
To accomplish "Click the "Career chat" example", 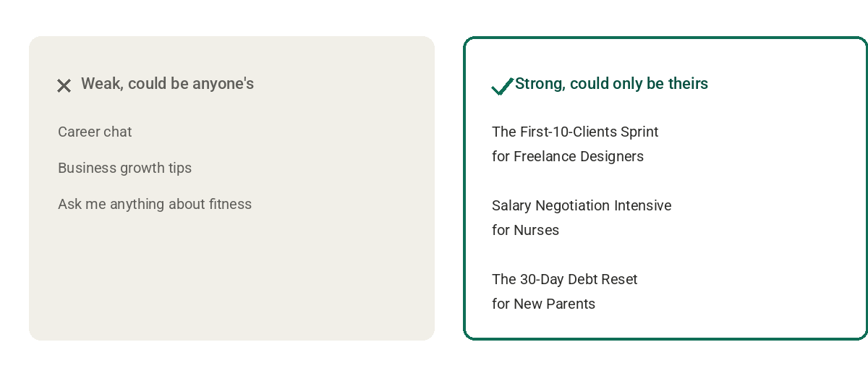I will pyautogui.click(x=95, y=132).
